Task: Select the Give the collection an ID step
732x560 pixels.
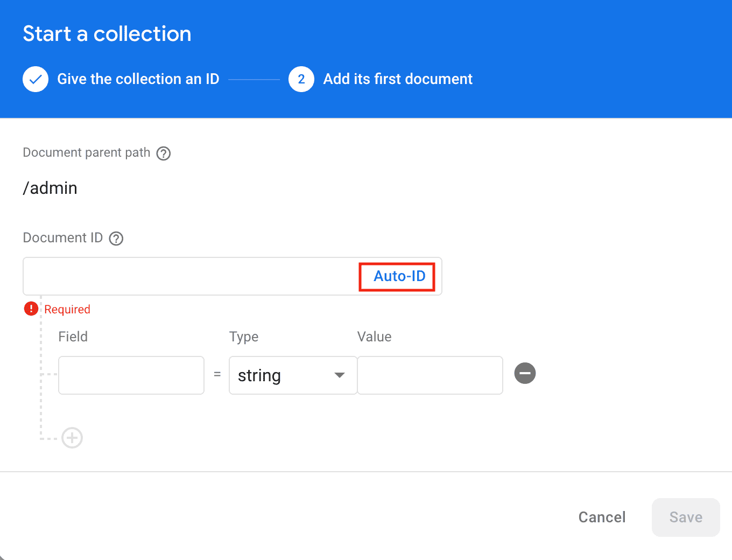Action: (x=138, y=79)
